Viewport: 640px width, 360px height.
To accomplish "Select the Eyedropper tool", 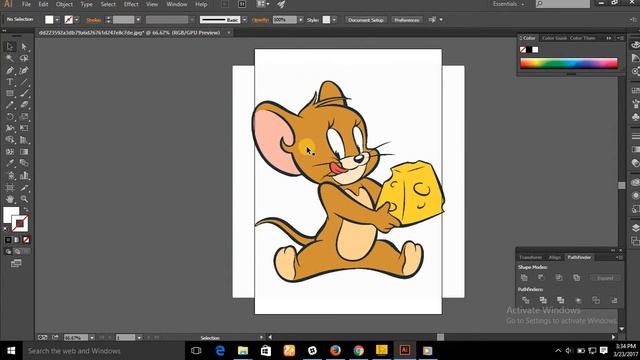I will tap(10, 164).
